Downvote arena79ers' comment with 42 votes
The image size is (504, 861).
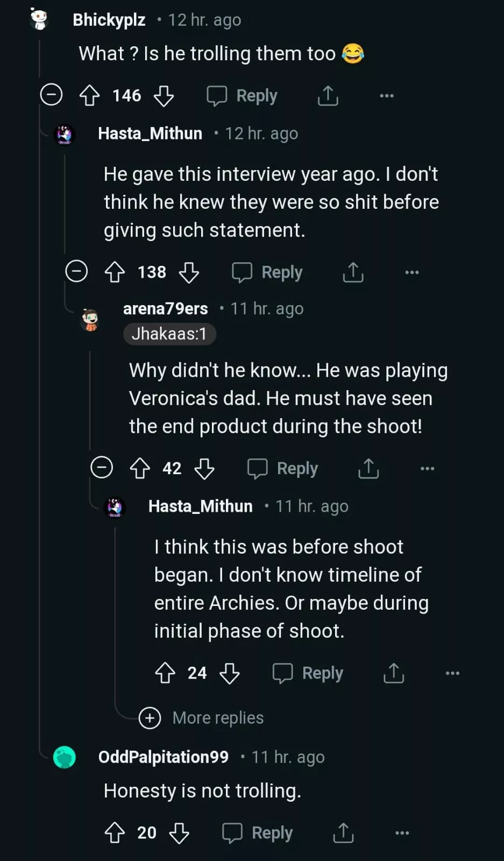coord(204,469)
